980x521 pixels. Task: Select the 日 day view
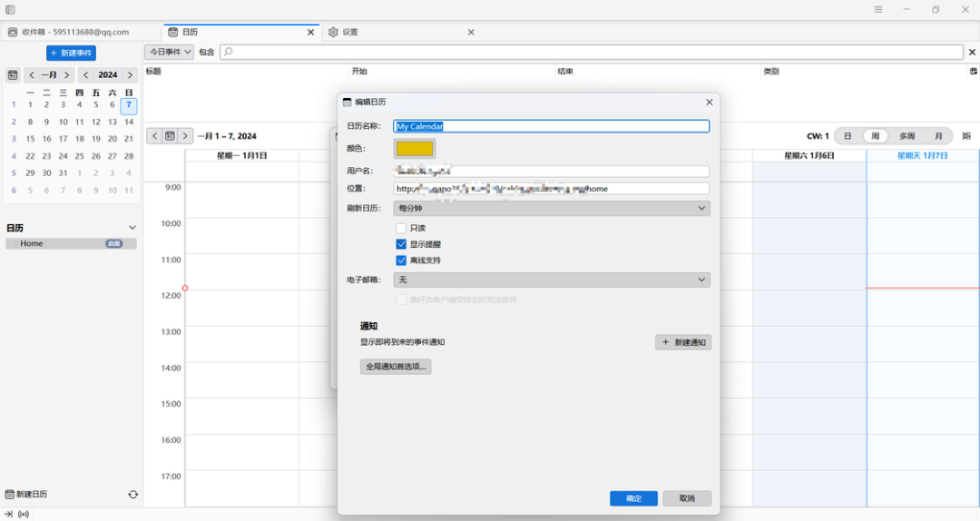[848, 136]
